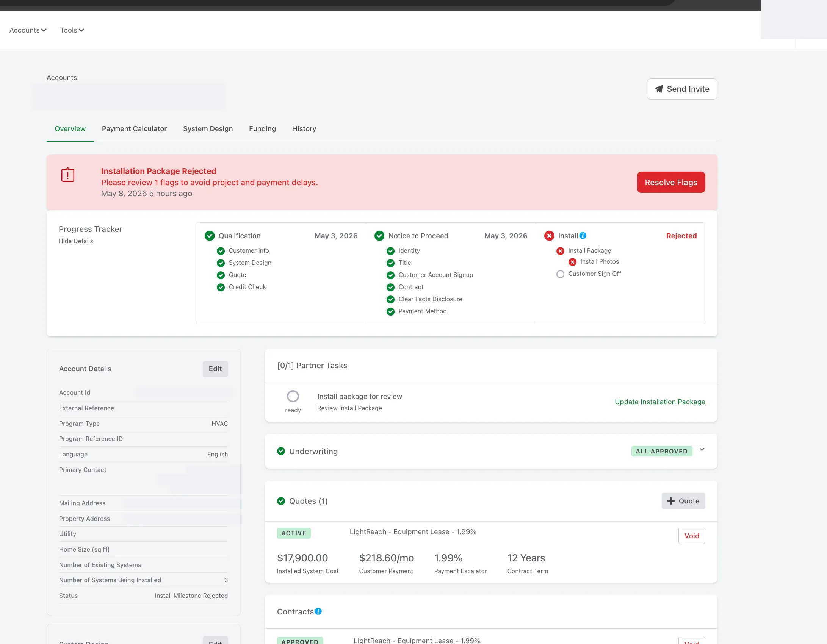Image resolution: width=827 pixels, height=644 pixels.
Task: Open the Tools dropdown menu
Action: (x=72, y=30)
